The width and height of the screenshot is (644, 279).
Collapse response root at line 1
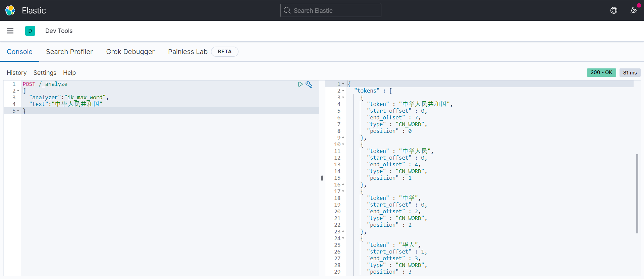point(343,84)
